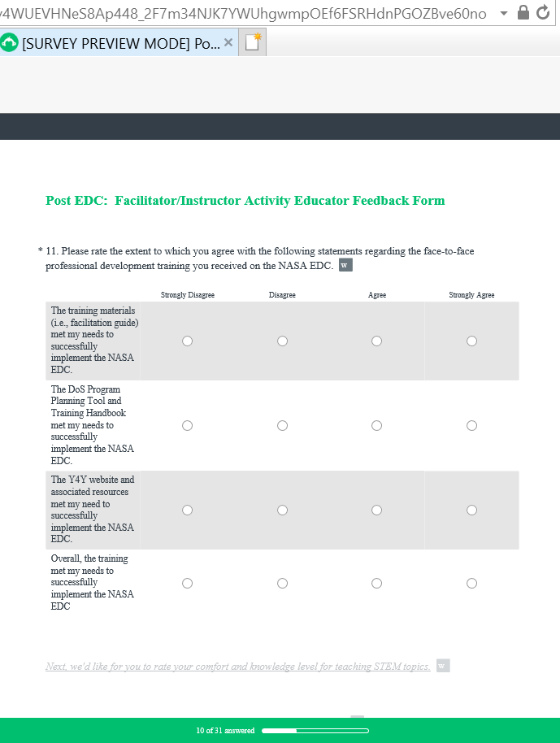Click the SurveyMonkey favicon on the tab
This screenshot has height=743, width=560.
coord(10,43)
